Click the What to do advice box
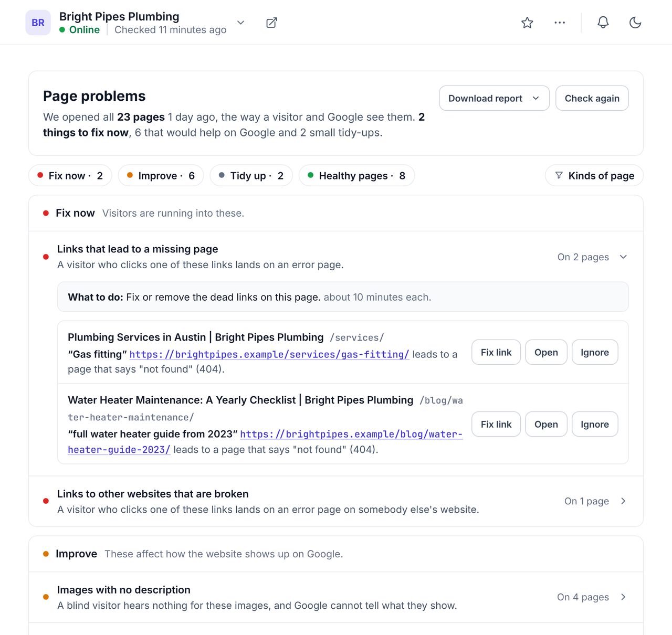Viewport: 672px width, 635px height. pyautogui.click(x=343, y=297)
